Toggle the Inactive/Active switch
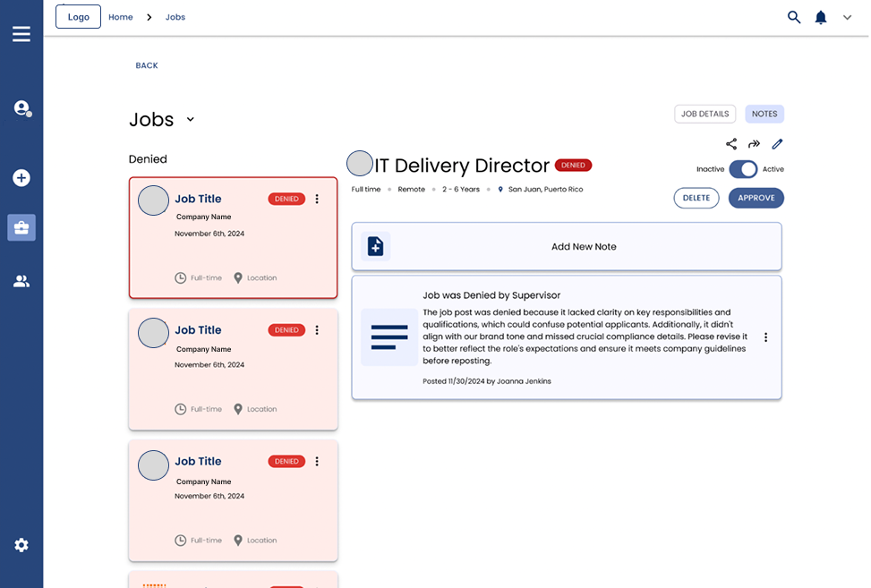This screenshot has height=588, width=871. click(x=743, y=169)
